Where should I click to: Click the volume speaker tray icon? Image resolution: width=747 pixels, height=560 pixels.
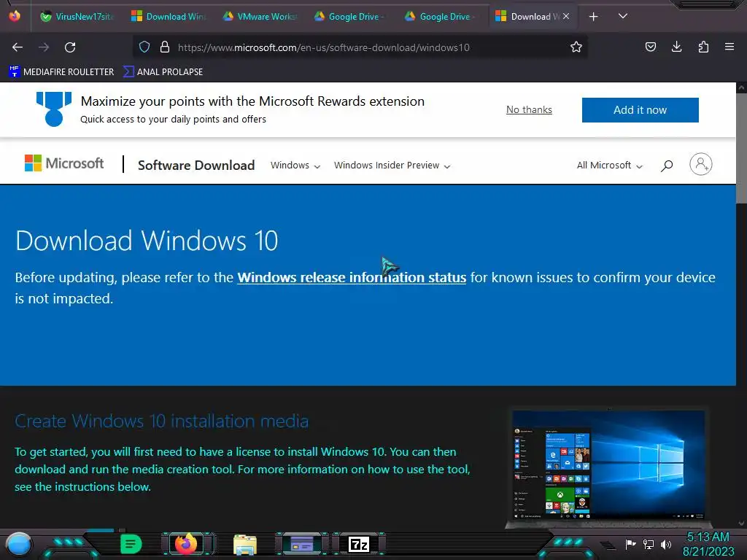[x=665, y=544]
